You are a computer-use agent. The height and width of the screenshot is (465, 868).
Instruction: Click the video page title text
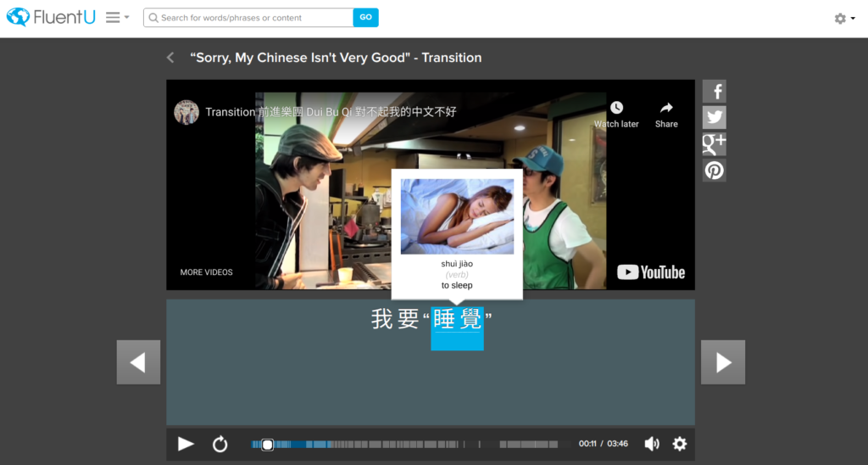tap(336, 58)
